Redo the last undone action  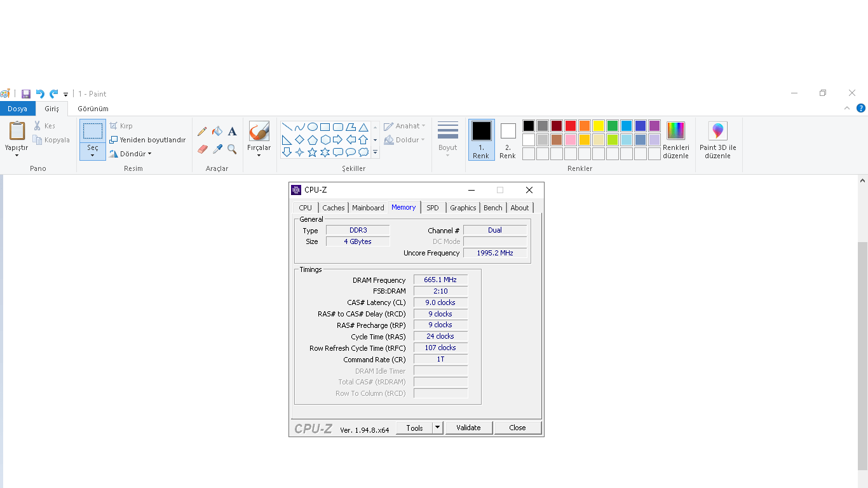[54, 94]
